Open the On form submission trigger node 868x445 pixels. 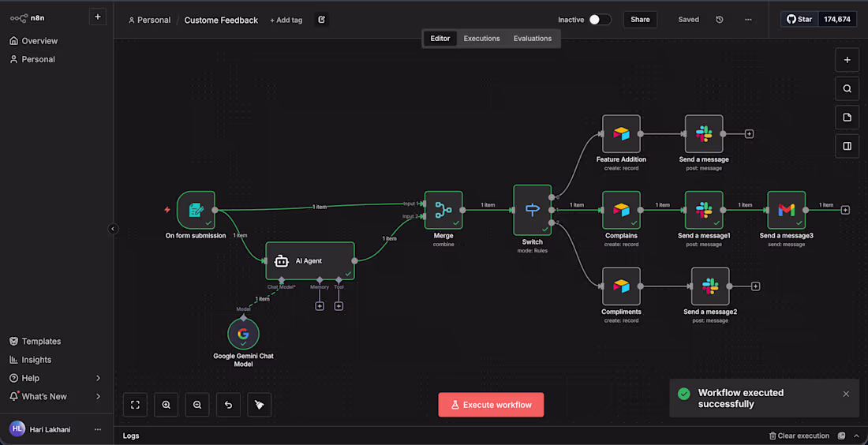click(196, 210)
